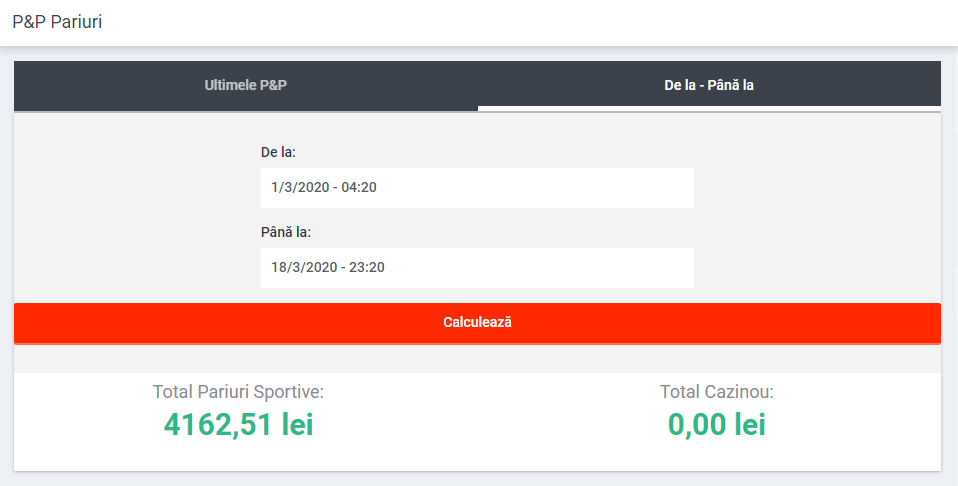This screenshot has width=958, height=486.
Task: Click the 23:20 end time text
Action: (367, 268)
